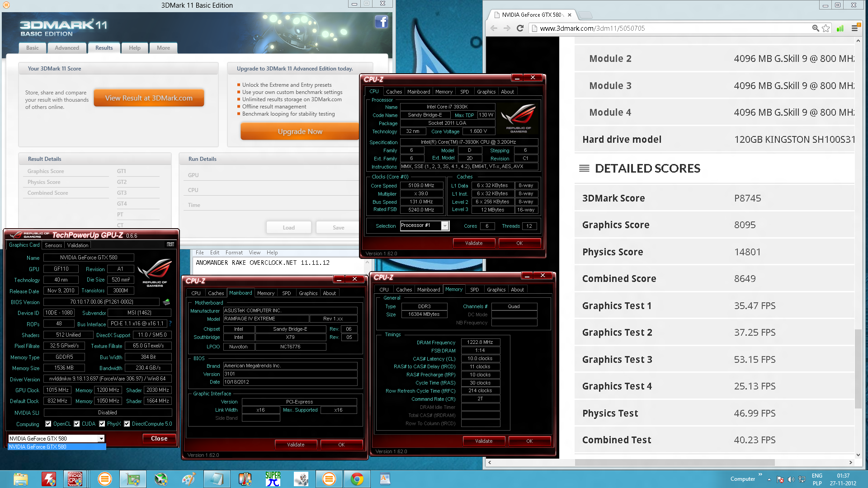Viewport: 868px width, 488px height.
Task: Open the Chrome zoom magnifier icon in address bar
Action: (x=816, y=28)
